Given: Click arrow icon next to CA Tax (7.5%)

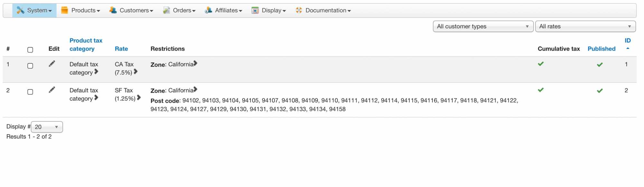Looking at the screenshot, I should pyautogui.click(x=136, y=72).
